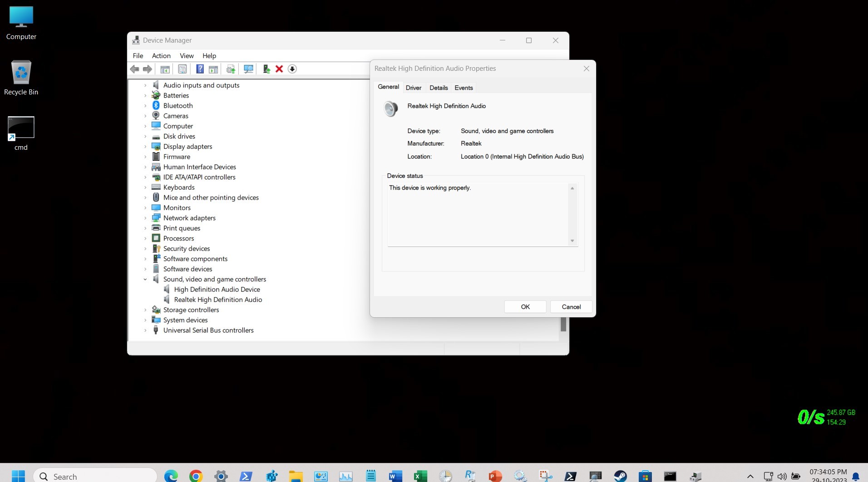
Task: Close the Realtek Properties dialog
Action: click(x=587, y=69)
